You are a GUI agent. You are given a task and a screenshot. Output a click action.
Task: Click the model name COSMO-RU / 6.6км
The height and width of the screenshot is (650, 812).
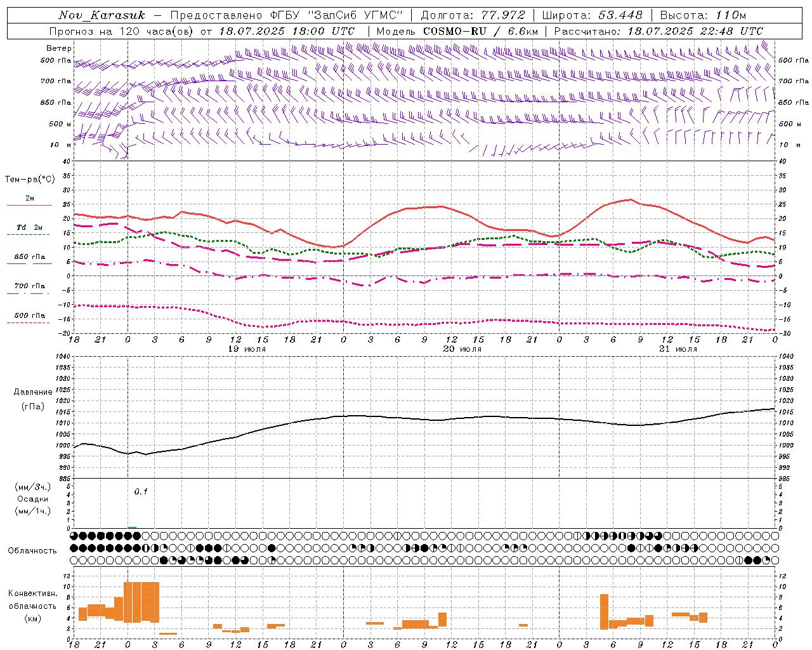pyautogui.click(x=481, y=31)
